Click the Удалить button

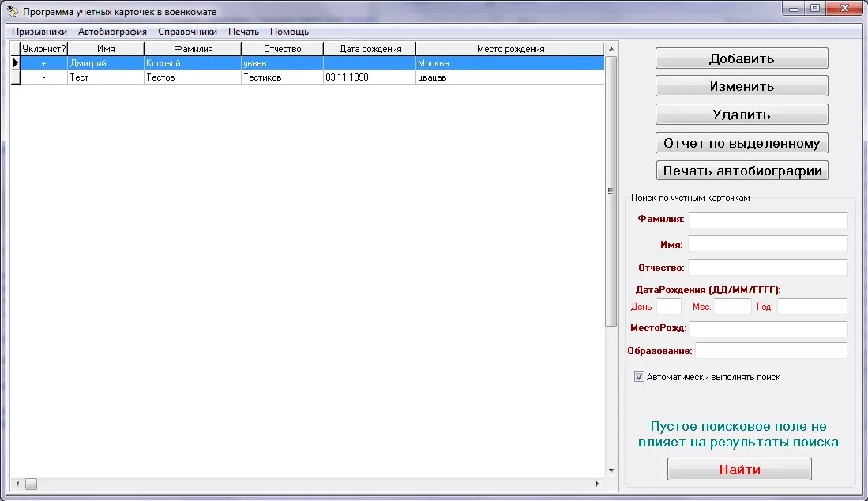pos(742,114)
